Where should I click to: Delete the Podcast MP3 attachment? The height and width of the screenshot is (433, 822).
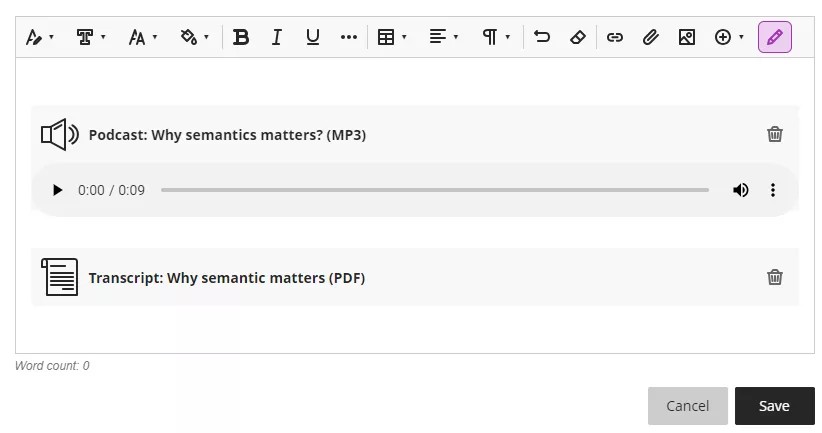click(x=774, y=134)
